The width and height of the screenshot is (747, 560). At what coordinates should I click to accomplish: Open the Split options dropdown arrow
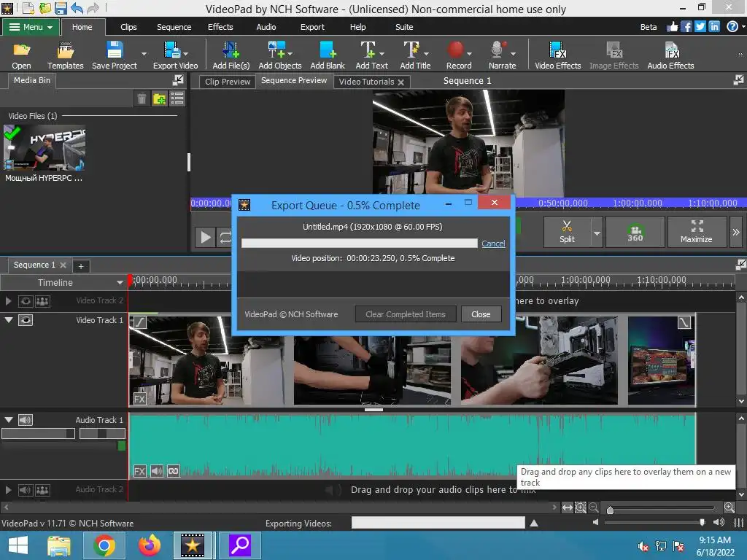tap(597, 233)
